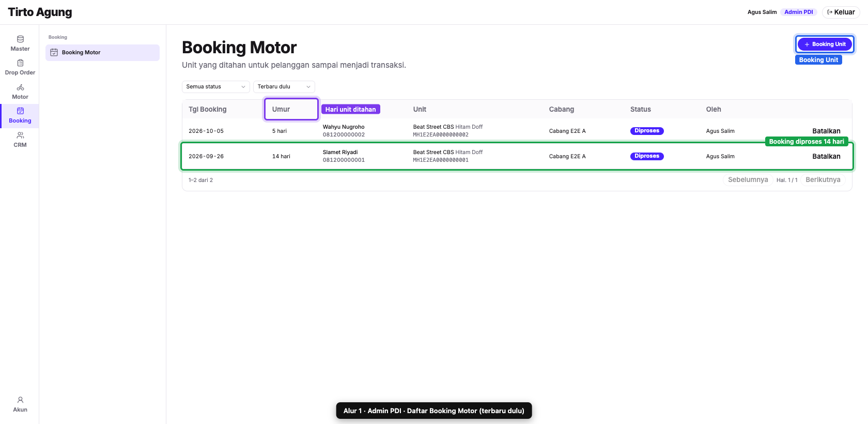
Task: Open the Akun user icon
Action: (x=20, y=400)
